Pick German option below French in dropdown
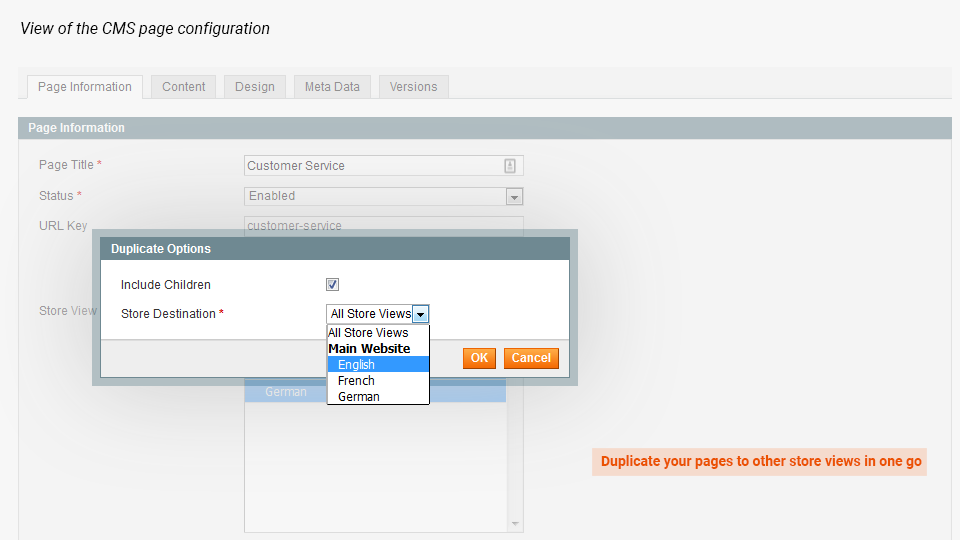This screenshot has width=960, height=540. click(x=358, y=397)
